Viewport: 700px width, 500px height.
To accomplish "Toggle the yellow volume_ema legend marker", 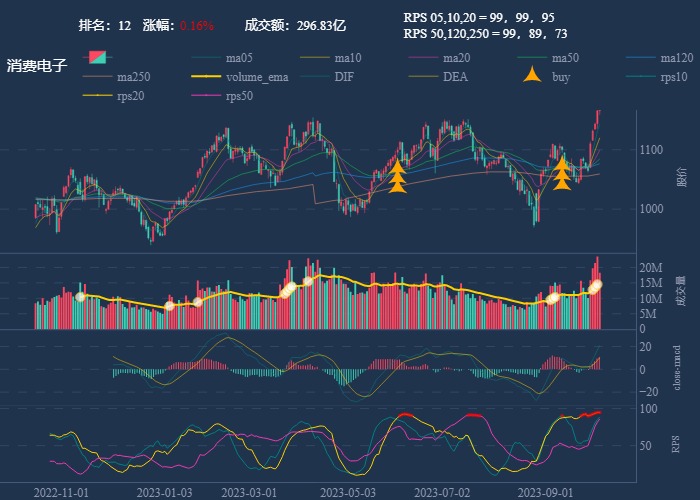I will pyautogui.click(x=206, y=77).
